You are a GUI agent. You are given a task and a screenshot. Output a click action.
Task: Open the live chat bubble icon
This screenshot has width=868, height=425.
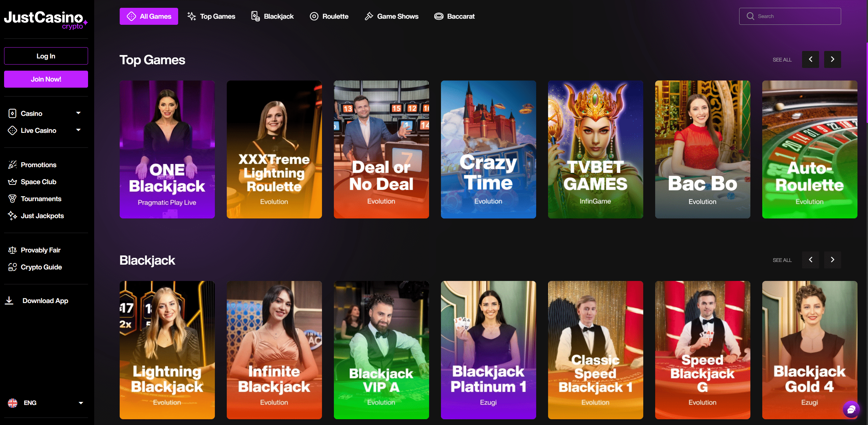coord(851,409)
